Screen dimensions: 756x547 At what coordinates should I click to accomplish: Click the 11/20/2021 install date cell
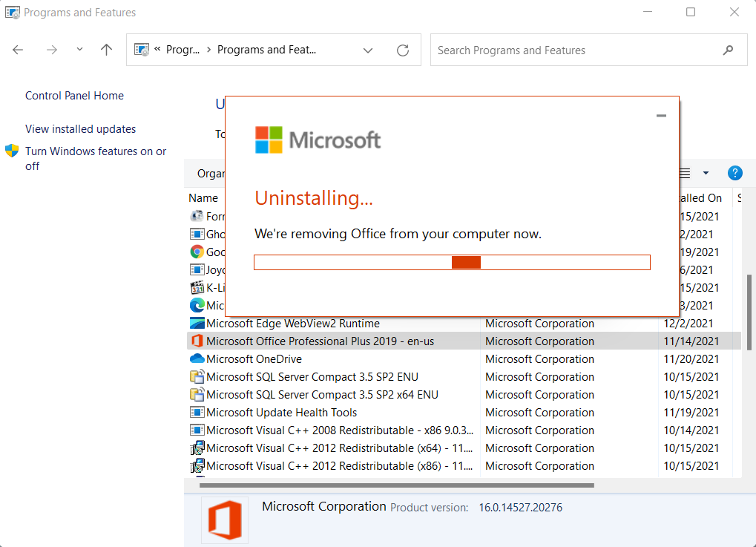(691, 359)
